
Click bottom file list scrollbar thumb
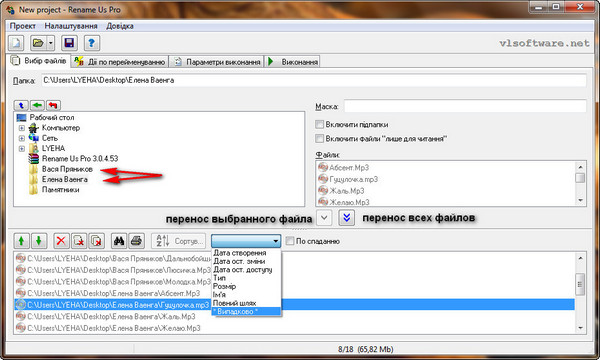[580, 284]
